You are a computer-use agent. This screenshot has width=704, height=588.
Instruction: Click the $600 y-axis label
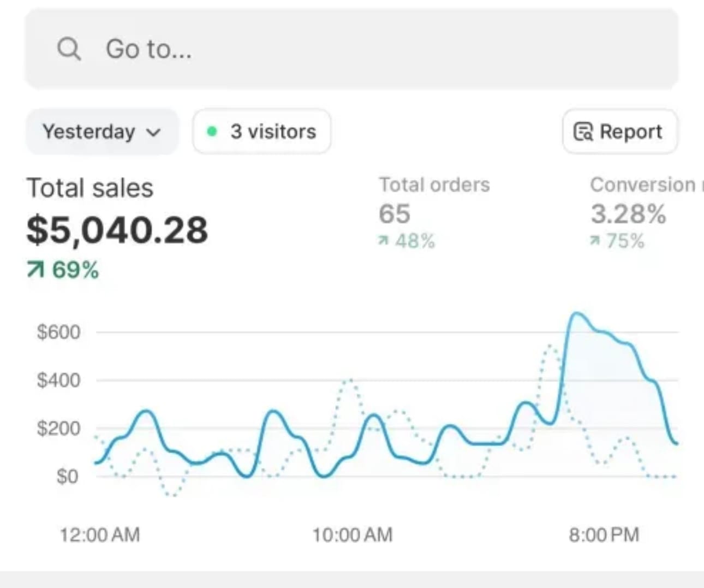(58, 332)
